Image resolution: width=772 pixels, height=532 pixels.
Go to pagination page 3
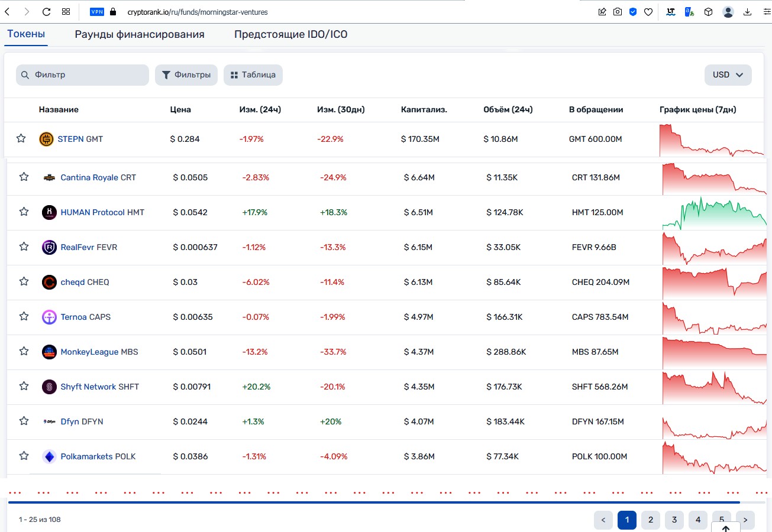[674, 520]
